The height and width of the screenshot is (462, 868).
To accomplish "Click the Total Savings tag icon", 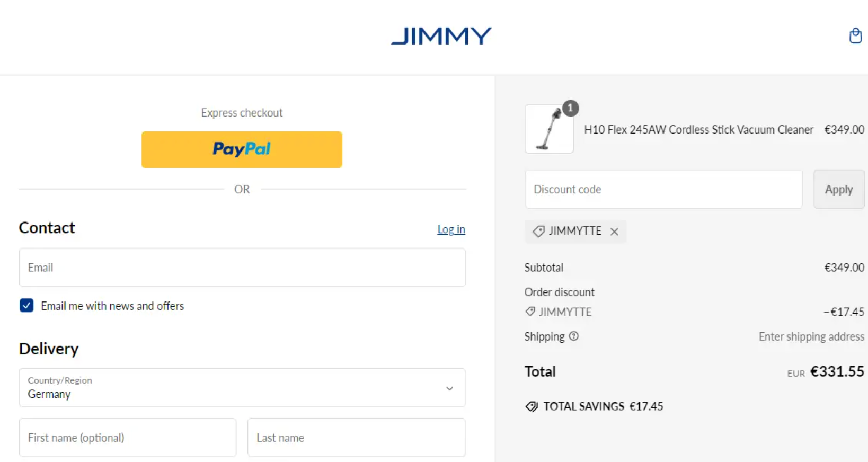I will pyautogui.click(x=532, y=406).
